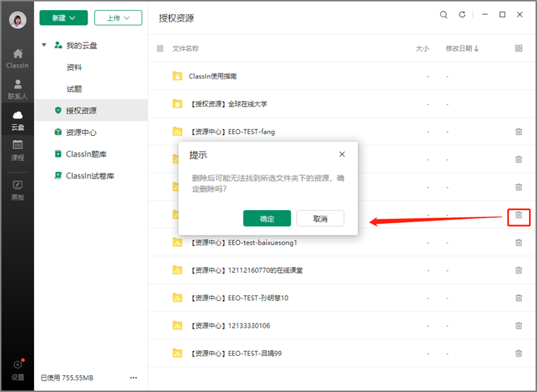This screenshot has height=392, width=537.
Task: Open ClassIn使用指南 folder name
Action: tap(212, 76)
